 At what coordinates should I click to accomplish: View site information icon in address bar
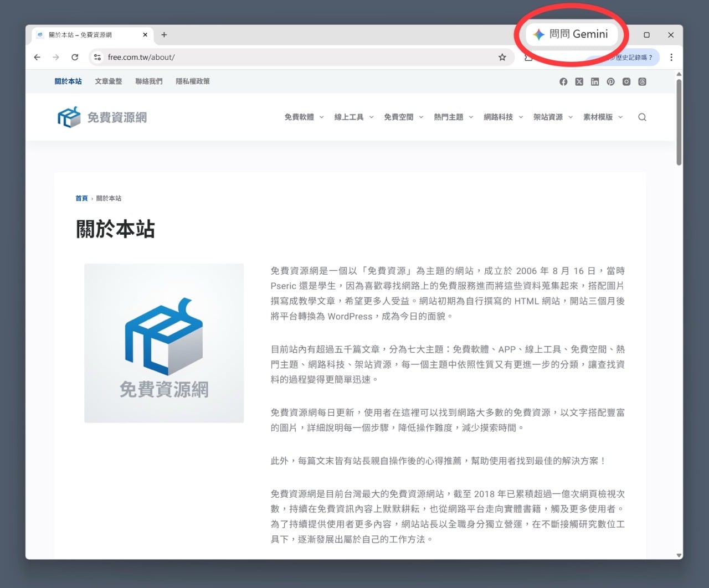[x=97, y=57]
